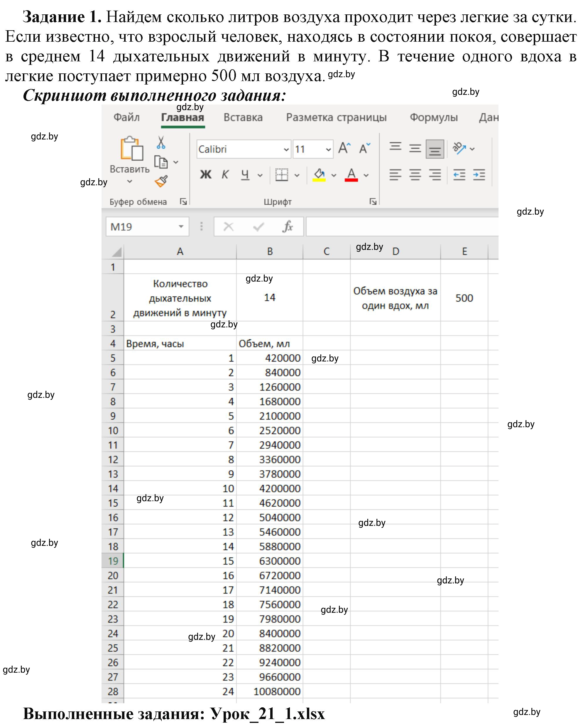Click the Cut scissors icon
This screenshot has height=727, width=588.
point(161,142)
